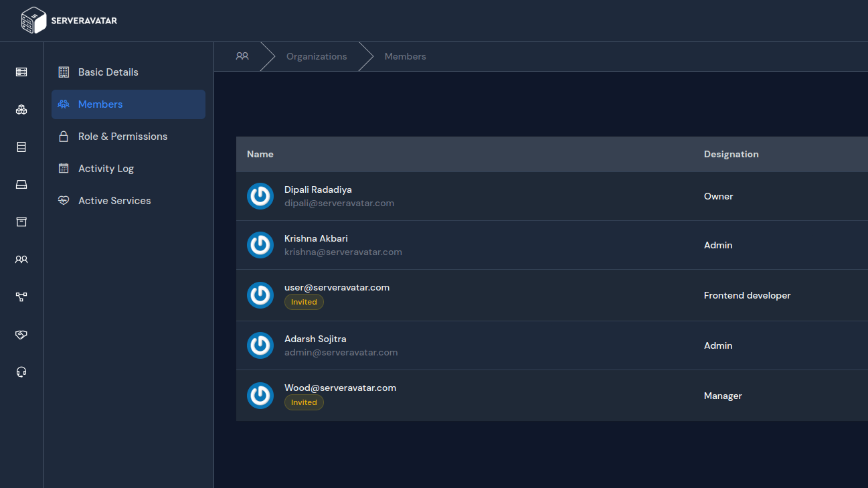Screen dimensions: 868x488
Task: Click the server rack icon in left sidebar
Action: pos(21,72)
